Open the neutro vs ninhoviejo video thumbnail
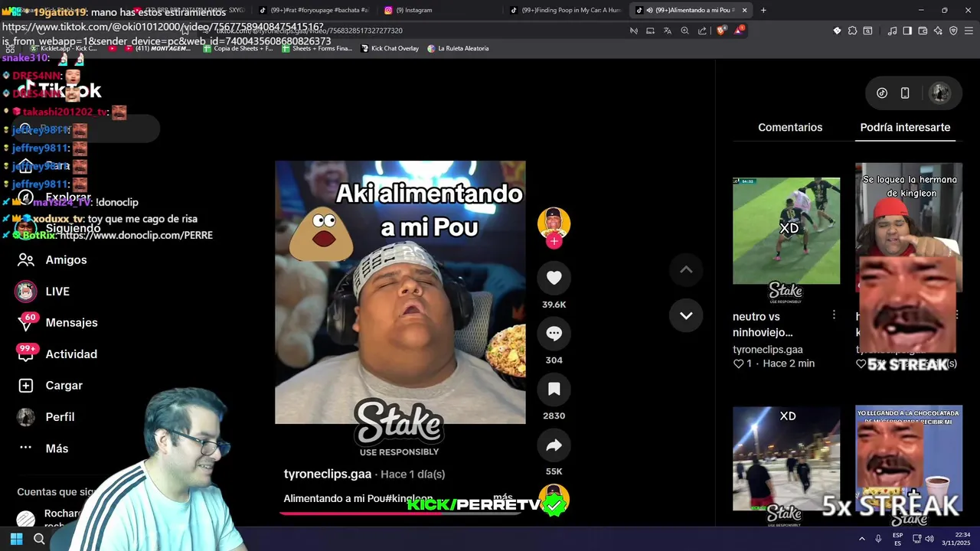The height and width of the screenshot is (551, 980). pyautogui.click(x=786, y=231)
